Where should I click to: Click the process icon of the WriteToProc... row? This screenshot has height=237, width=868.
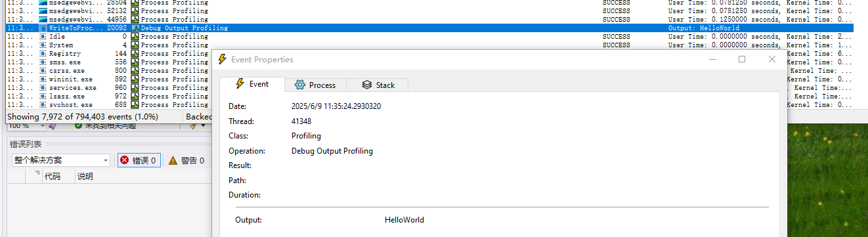pyautogui.click(x=43, y=28)
